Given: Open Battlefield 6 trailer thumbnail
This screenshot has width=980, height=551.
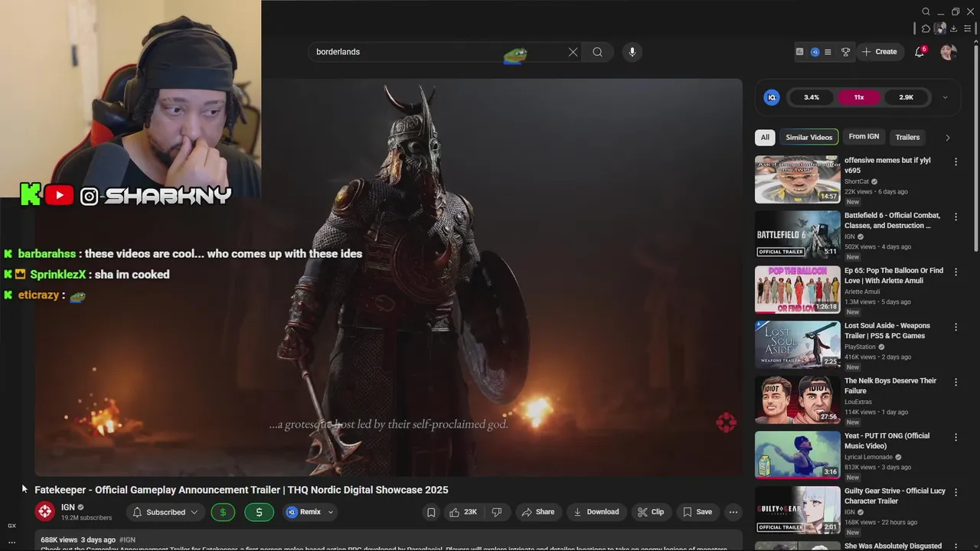Looking at the screenshot, I should point(797,235).
